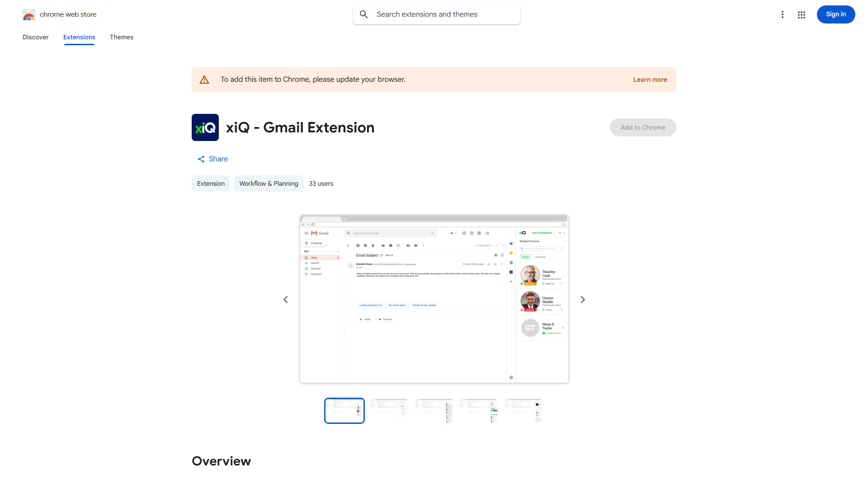Viewport: 868px width, 488px height.
Task: Click the warning triangle icon in banner
Action: coord(204,80)
